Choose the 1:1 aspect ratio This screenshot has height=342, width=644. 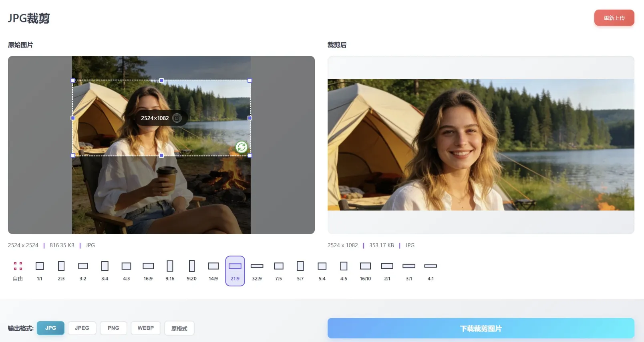(x=40, y=271)
